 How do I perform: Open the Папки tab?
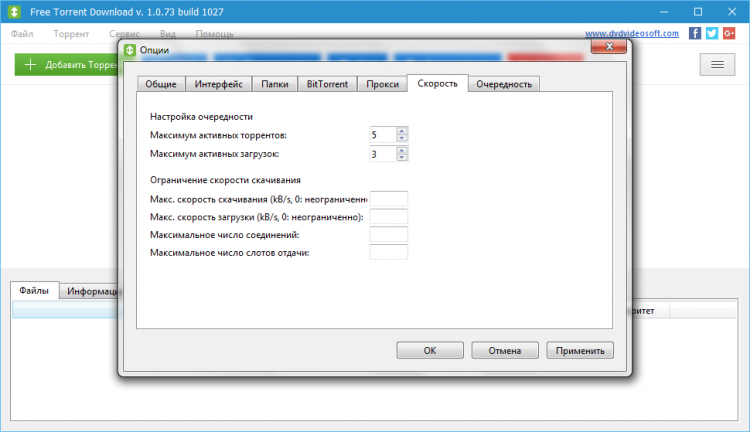click(x=275, y=84)
